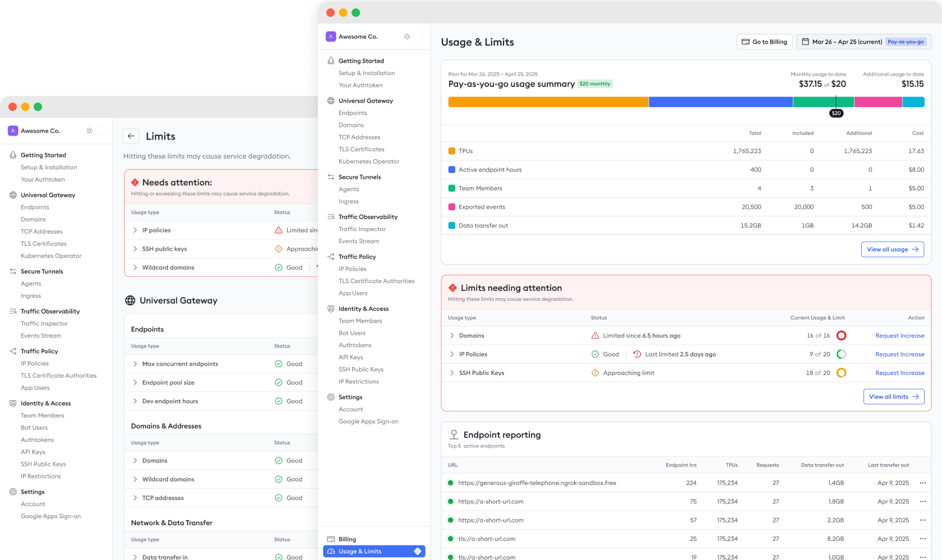The width and height of the screenshot is (942, 560).
Task: Click $20 monthly plan badge
Action: (595, 84)
